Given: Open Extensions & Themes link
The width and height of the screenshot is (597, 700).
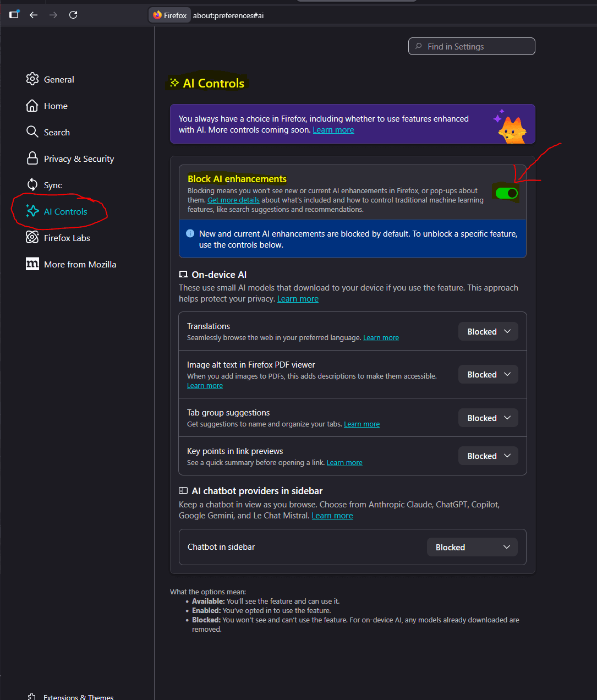Looking at the screenshot, I should coord(79,697).
